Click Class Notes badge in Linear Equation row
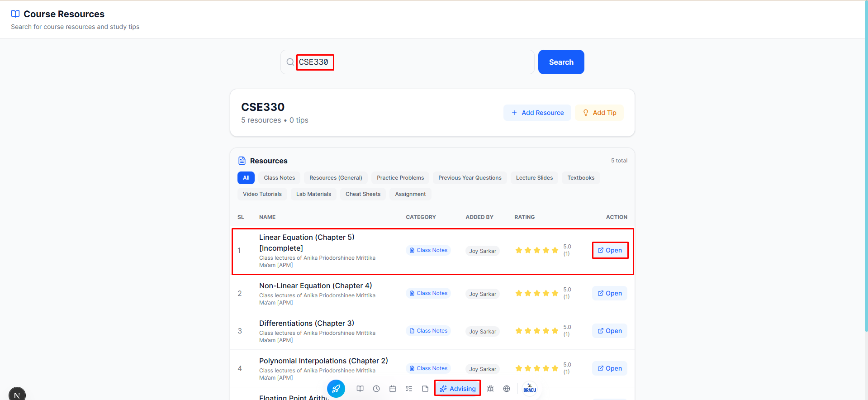868x400 pixels. [428, 250]
